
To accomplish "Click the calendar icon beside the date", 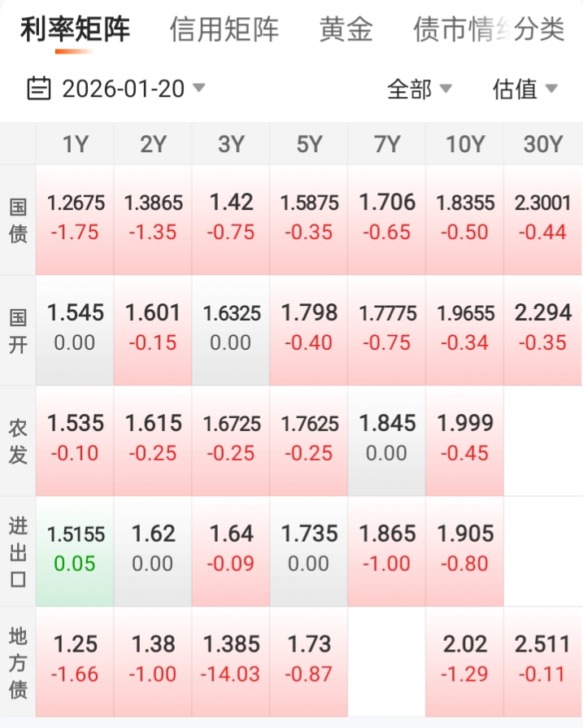I will pyautogui.click(x=38, y=88).
